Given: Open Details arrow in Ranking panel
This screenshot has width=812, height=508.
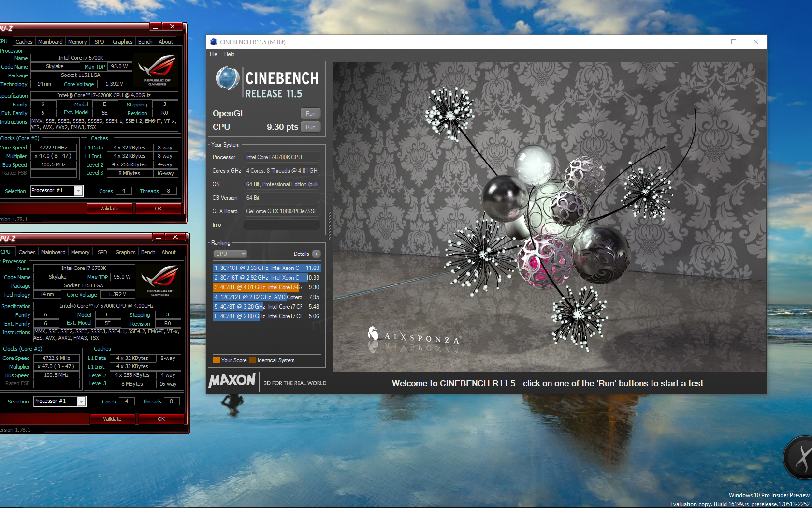Looking at the screenshot, I should (317, 254).
